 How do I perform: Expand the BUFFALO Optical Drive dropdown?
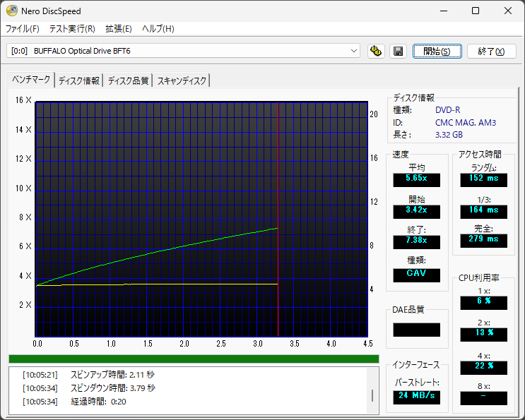(x=353, y=51)
